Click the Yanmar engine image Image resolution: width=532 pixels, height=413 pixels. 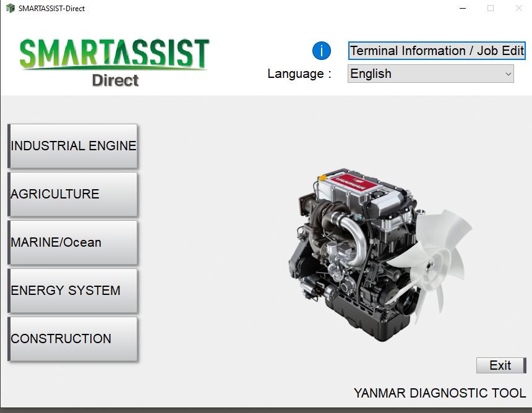click(x=380, y=254)
